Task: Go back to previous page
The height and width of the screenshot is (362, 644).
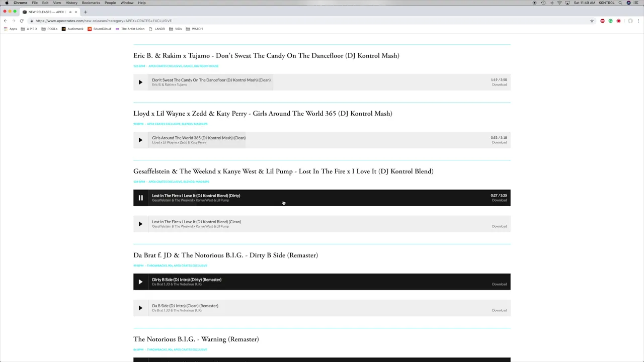Action: coord(6,21)
